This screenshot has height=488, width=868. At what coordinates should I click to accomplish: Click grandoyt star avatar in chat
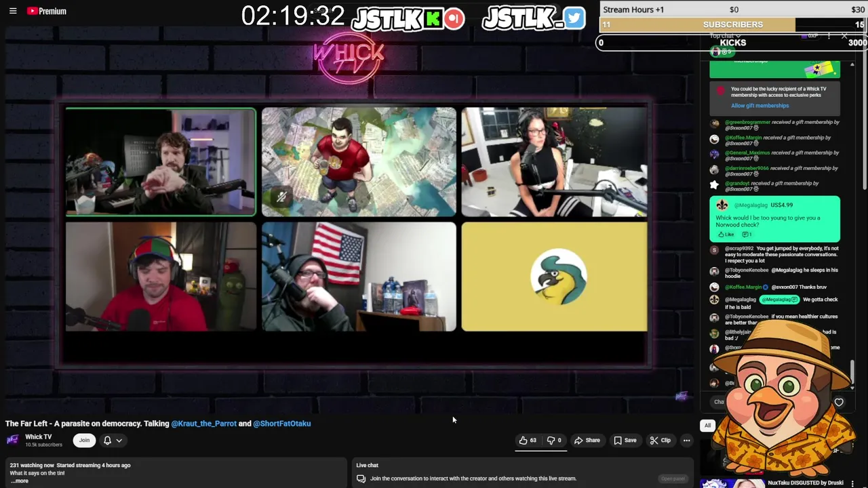coord(714,184)
